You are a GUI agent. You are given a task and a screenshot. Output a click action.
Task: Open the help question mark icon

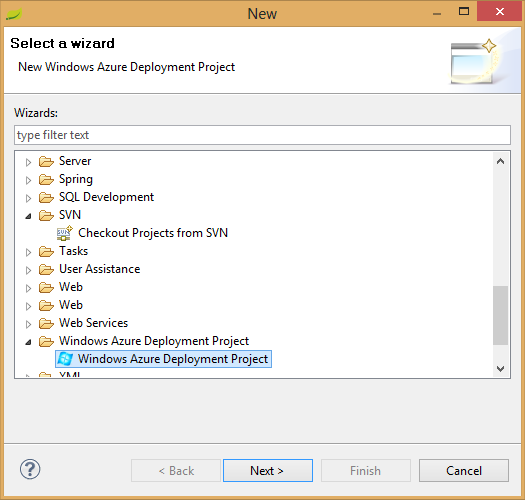point(30,469)
